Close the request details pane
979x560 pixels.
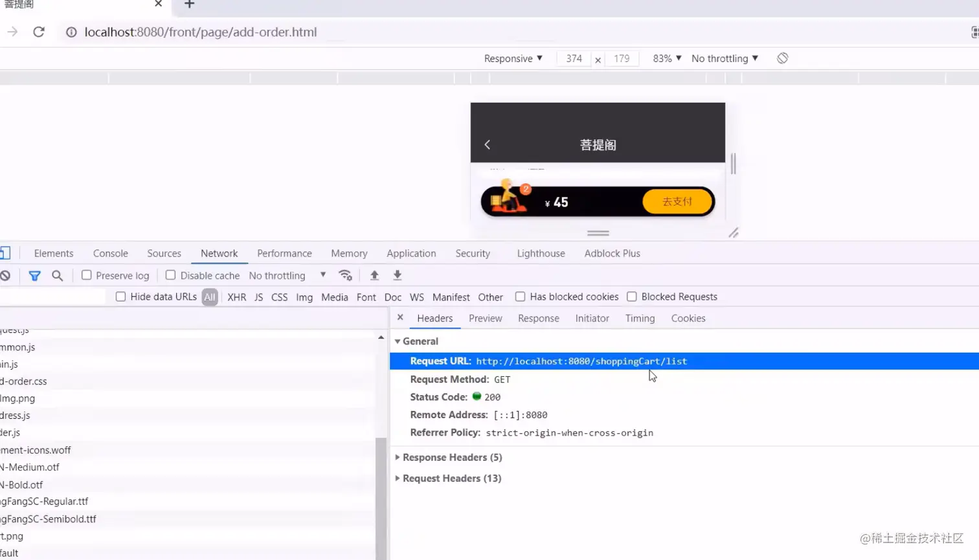[400, 318]
